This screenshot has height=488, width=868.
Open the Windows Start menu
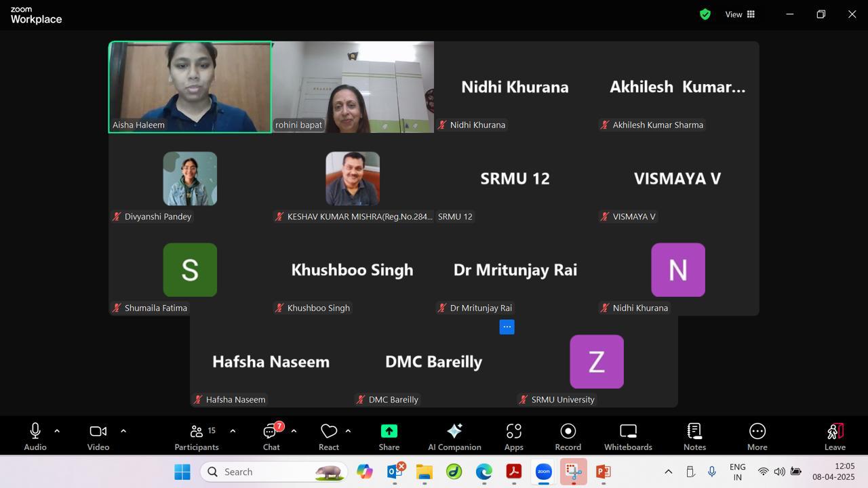(x=182, y=472)
